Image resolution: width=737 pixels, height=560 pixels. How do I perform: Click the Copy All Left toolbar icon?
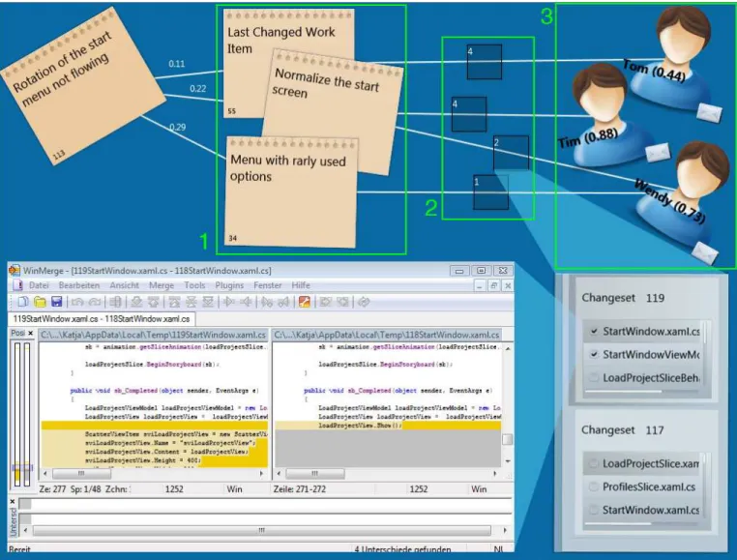tap(342, 302)
